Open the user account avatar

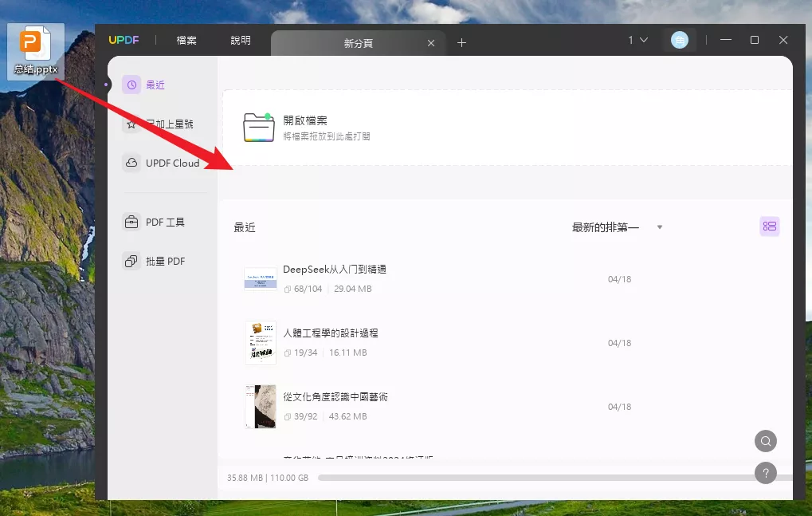680,40
